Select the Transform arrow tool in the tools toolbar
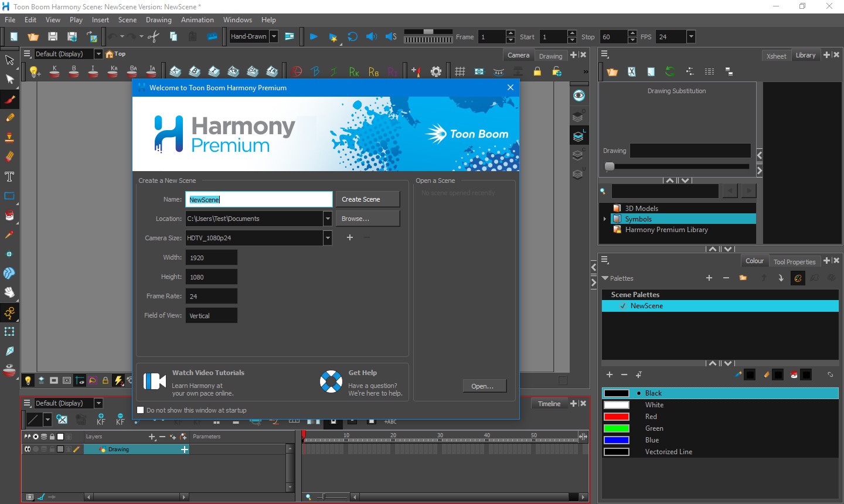Screen dimensions: 844x504 pyautogui.click(x=9, y=60)
